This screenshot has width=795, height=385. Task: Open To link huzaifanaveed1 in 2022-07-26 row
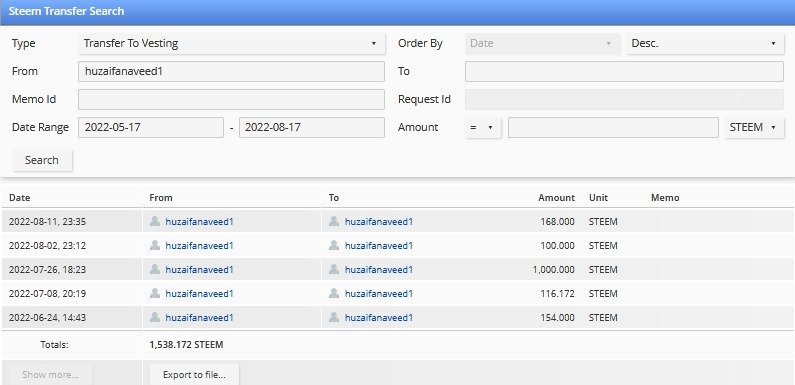tap(379, 270)
